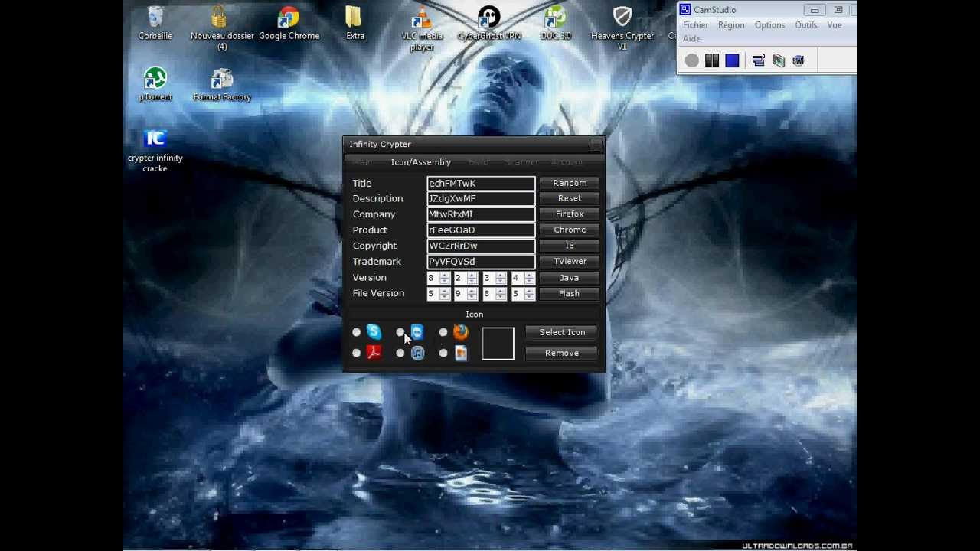Choose the Skype icon radio button

(x=356, y=333)
